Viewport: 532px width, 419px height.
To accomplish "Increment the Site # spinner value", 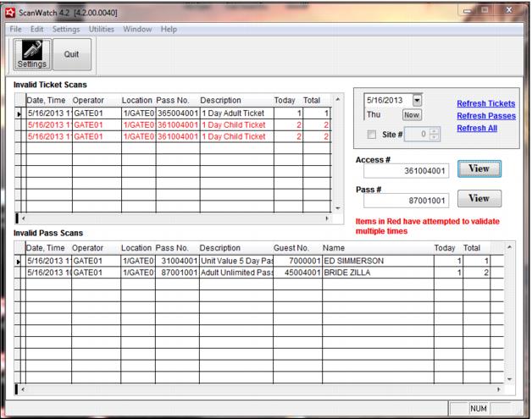I will point(435,131).
